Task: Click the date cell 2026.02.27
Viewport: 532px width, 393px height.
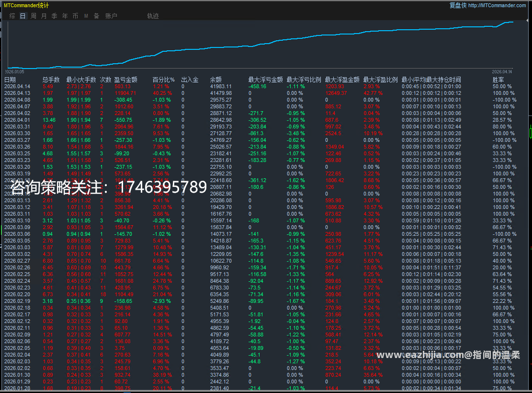Action: pyautogui.click(x=17, y=261)
